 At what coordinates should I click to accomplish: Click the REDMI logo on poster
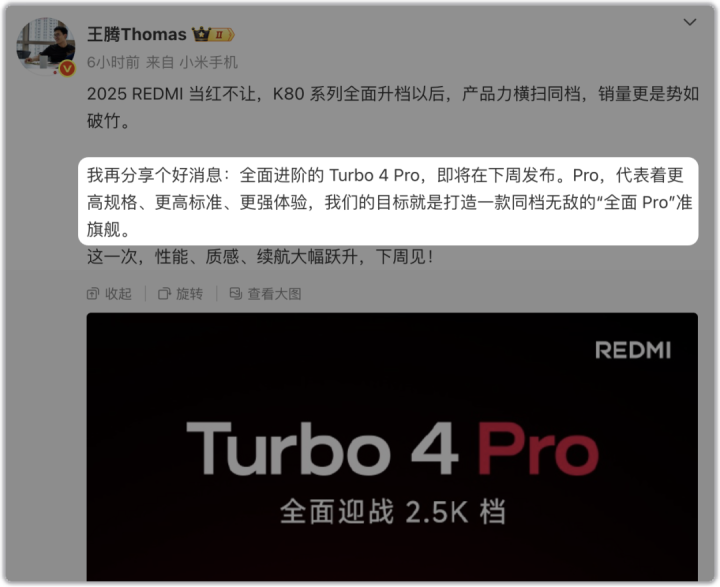633,350
